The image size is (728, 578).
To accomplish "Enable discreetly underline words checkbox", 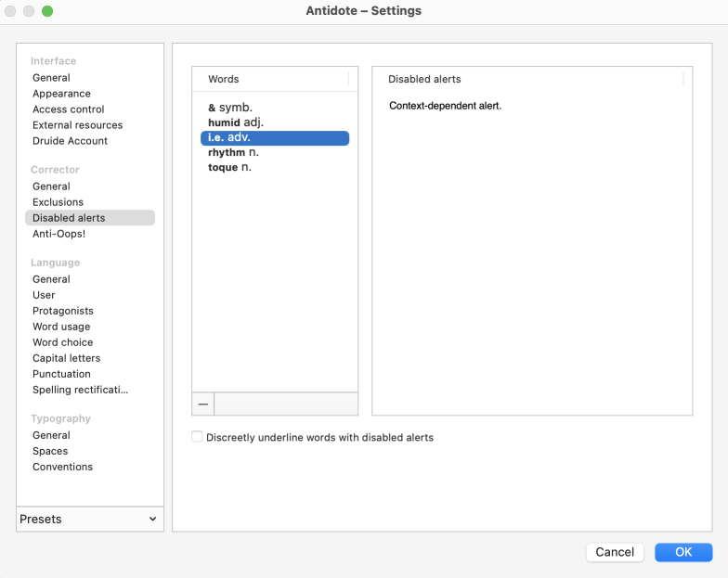I will (197, 437).
